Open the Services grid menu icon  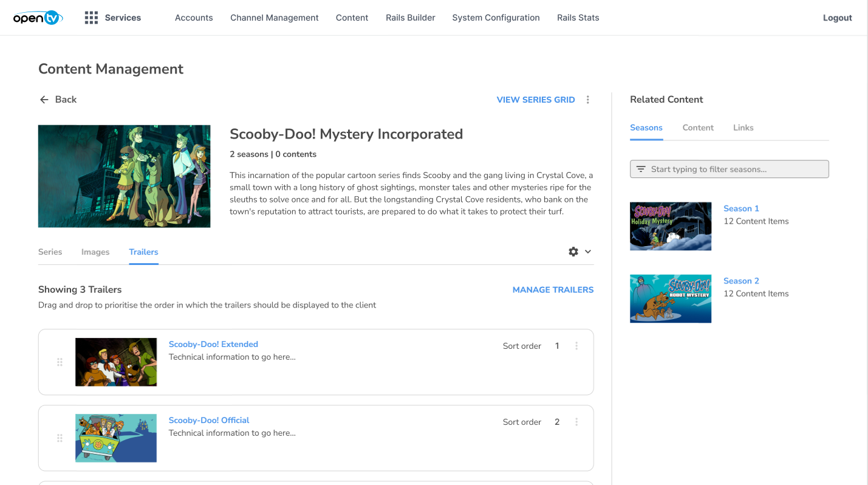[x=91, y=18]
